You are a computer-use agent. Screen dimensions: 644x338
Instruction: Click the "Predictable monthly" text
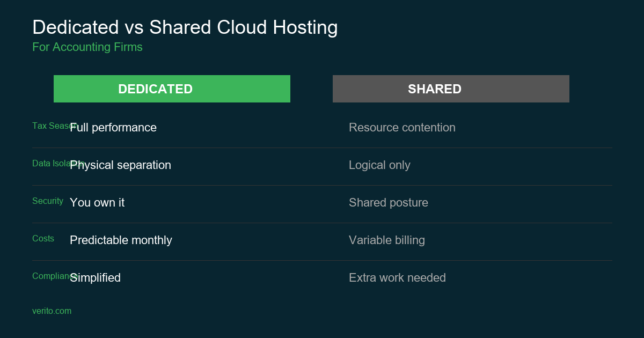click(x=121, y=240)
